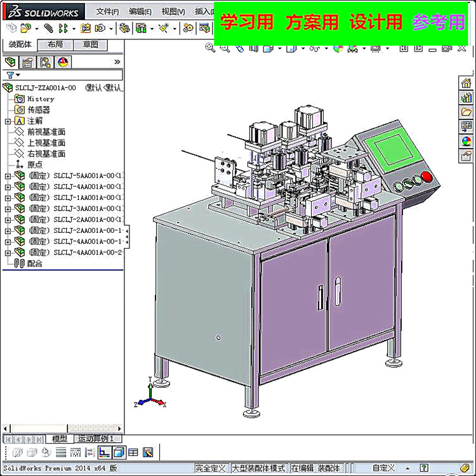Expand the SLCLJ-5AA001A-00 component node
The image size is (476, 476).
[x=8, y=176]
